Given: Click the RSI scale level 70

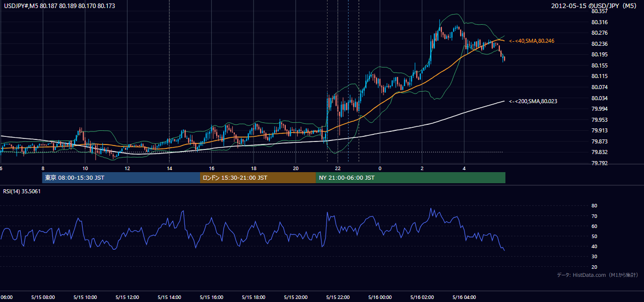Looking at the screenshot, I should [594, 216].
